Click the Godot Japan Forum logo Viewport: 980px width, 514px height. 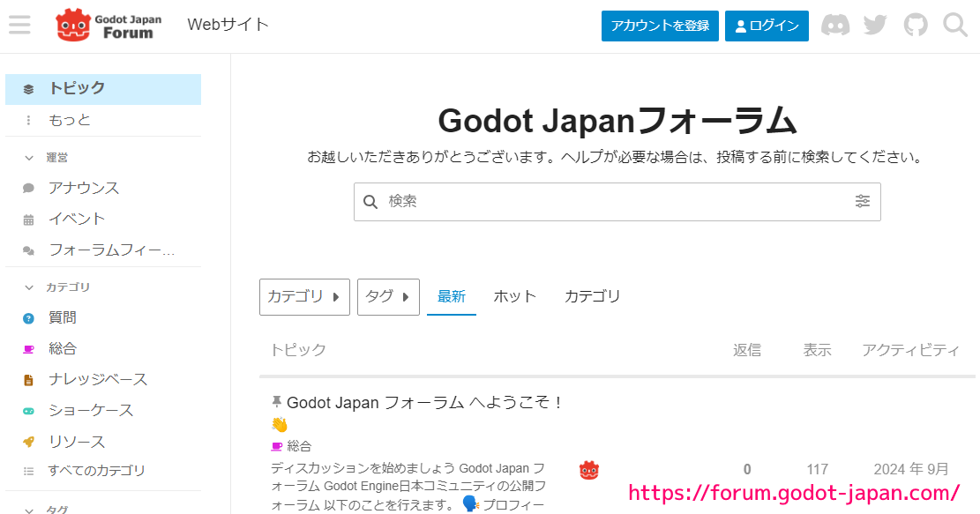click(108, 25)
